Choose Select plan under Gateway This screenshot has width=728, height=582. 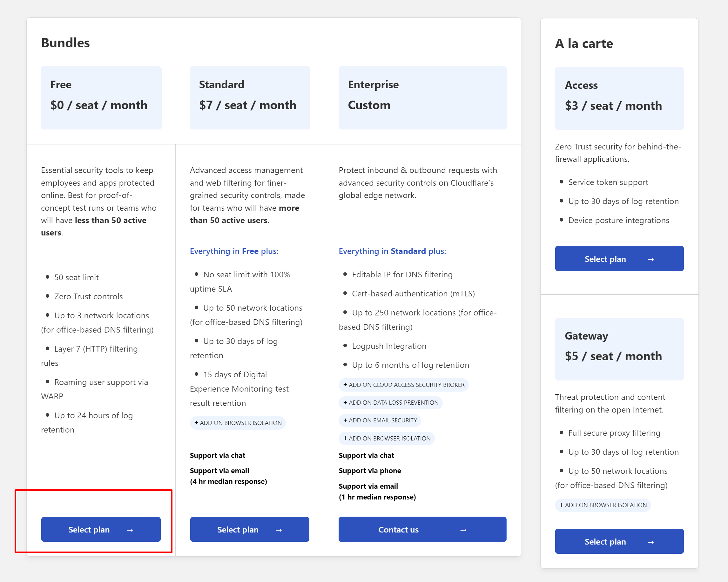click(619, 541)
